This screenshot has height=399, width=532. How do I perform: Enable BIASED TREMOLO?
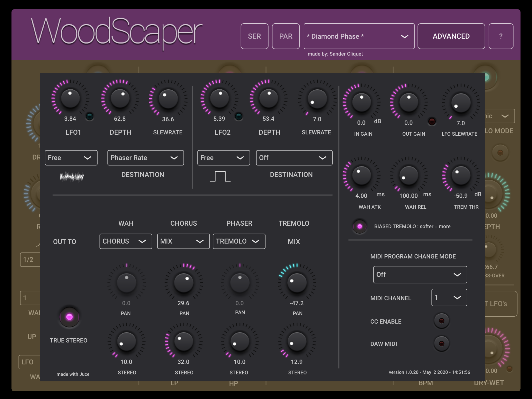pos(359,226)
